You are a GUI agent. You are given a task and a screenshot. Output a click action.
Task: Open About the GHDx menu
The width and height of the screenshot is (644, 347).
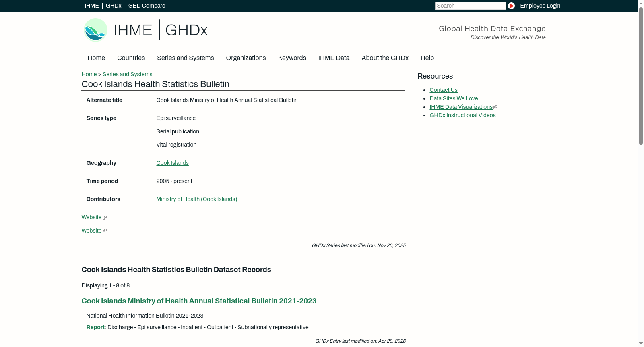tap(385, 58)
